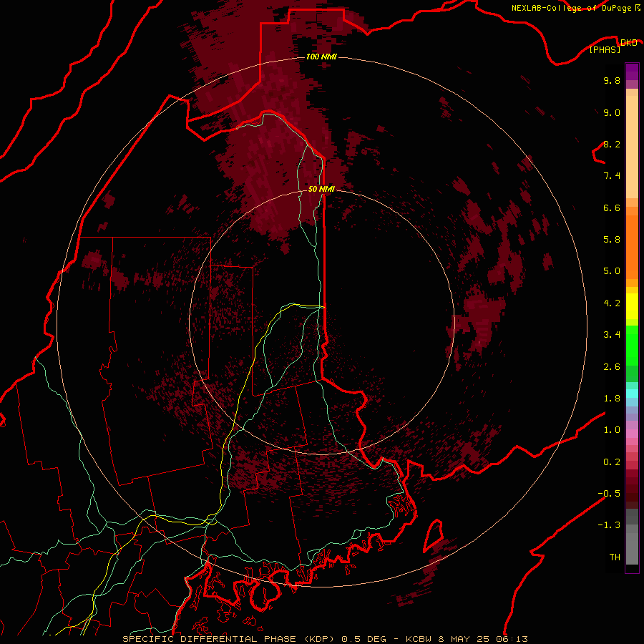This screenshot has width=644, height=644.
Task: Click the 1.8 scale value
Action: point(612,399)
